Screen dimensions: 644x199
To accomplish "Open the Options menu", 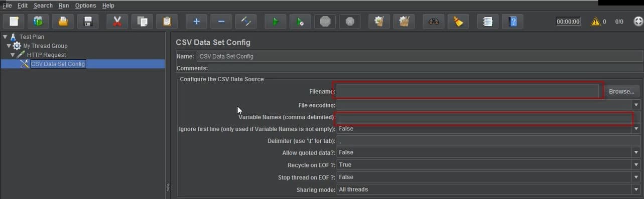I will pyautogui.click(x=85, y=6).
